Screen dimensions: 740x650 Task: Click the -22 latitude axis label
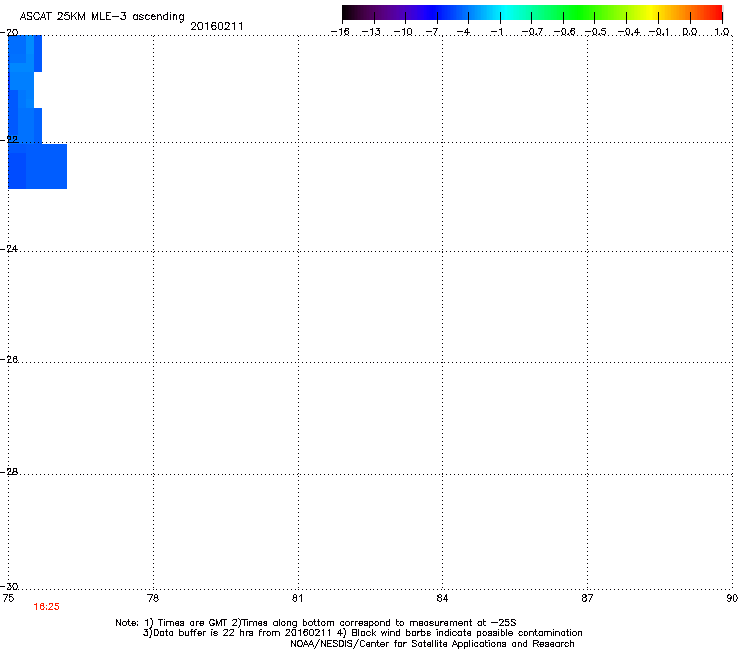click(x=10, y=140)
